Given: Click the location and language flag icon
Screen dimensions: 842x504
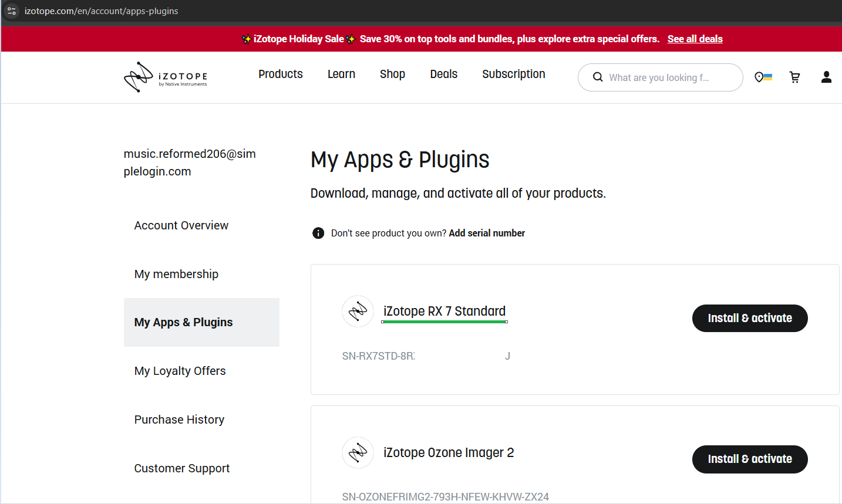Looking at the screenshot, I should coord(763,77).
